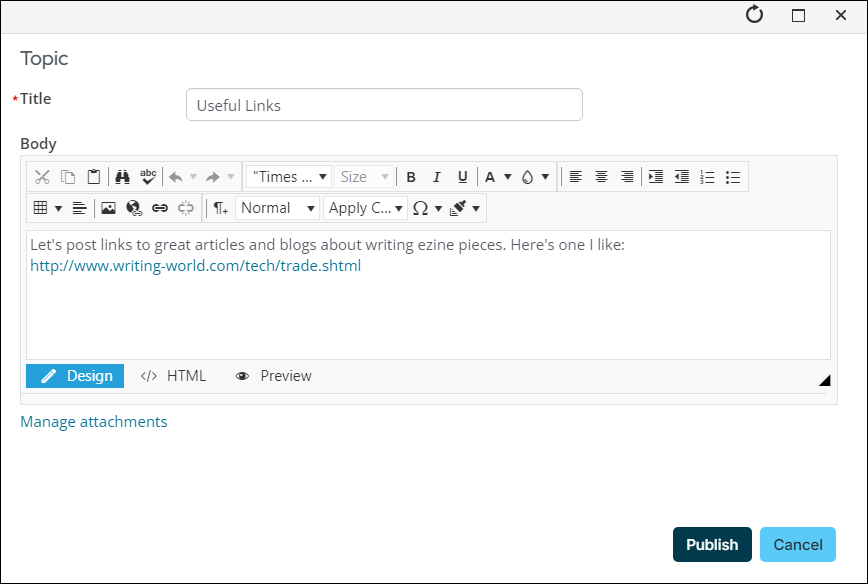Viewport: 868px width, 584px height.
Task: Switch to the Preview tab
Action: 273,376
